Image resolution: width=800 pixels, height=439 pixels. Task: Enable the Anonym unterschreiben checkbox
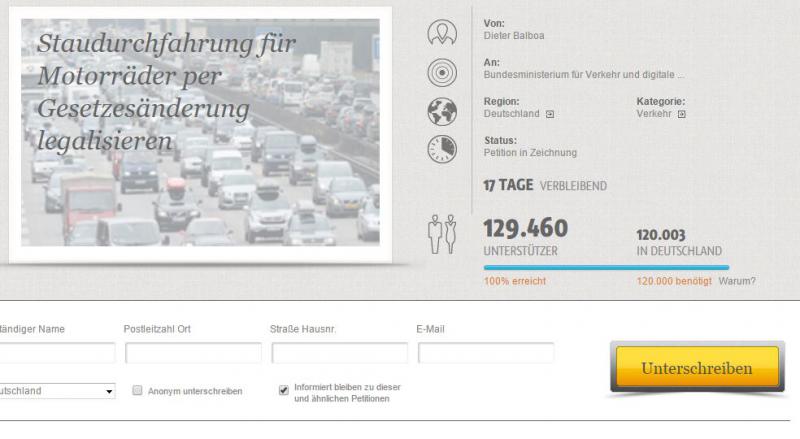137,391
